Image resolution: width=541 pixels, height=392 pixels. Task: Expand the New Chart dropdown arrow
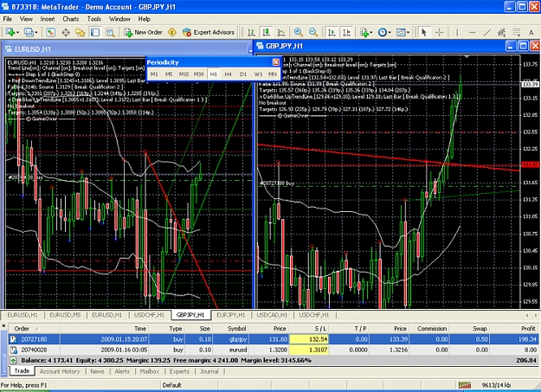coord(17,33)
